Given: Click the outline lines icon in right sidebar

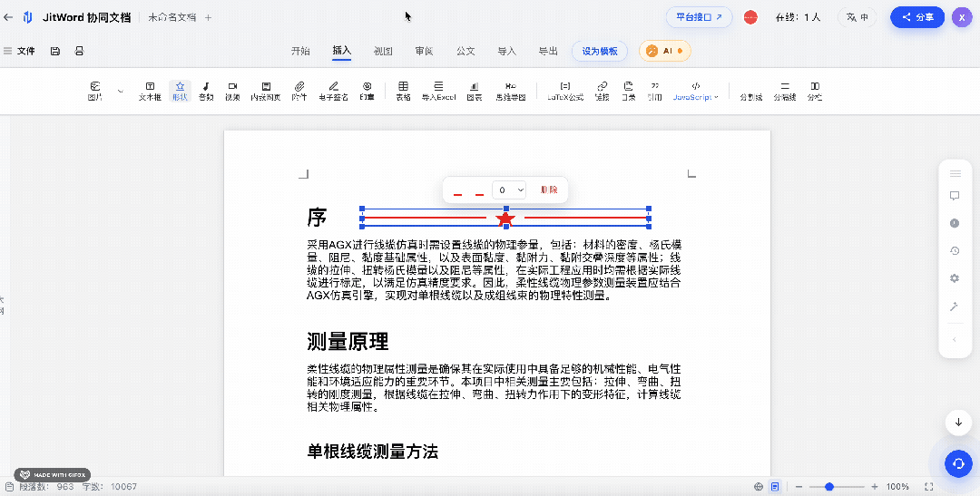Looking at the screenshot, I should tap(955, 173).
